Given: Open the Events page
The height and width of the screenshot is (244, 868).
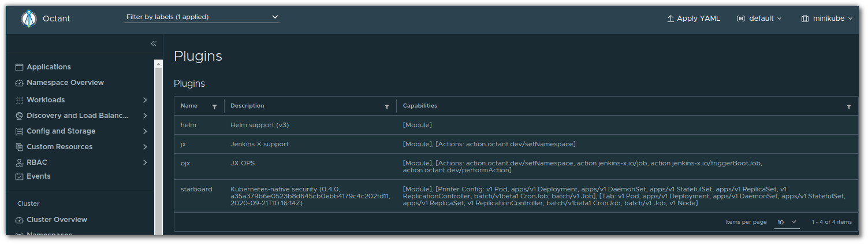Looking at the screenshot, I should coord(39,176).
